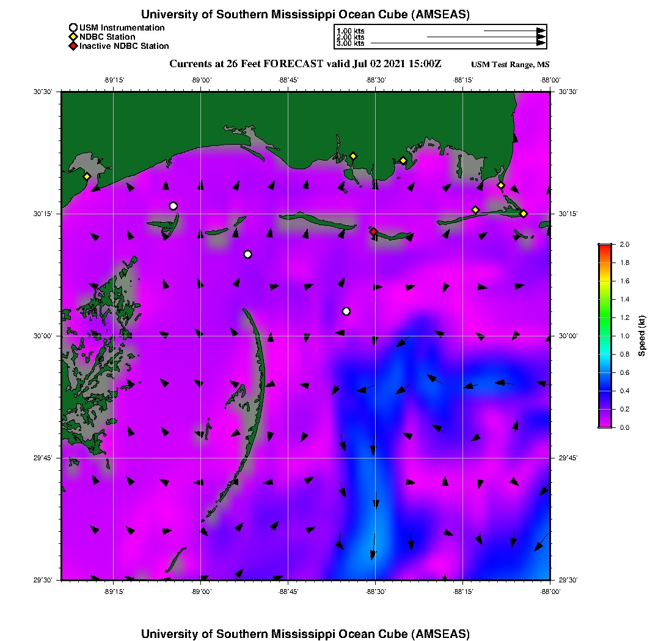Click the red top end of the speed colorbar

pos(605,247)
